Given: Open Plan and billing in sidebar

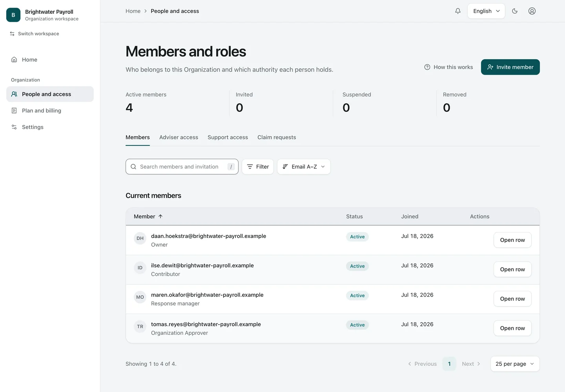Looking at the screenshot, I should [x=50, y=111].
